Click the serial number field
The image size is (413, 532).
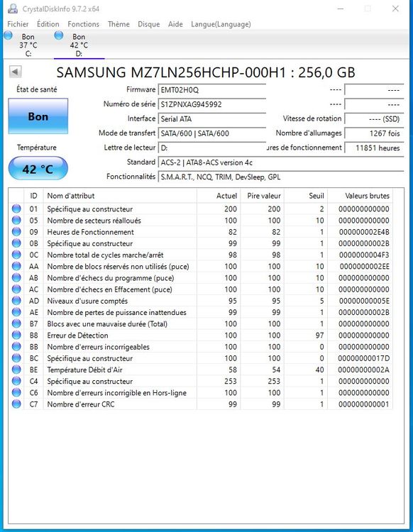212,104
